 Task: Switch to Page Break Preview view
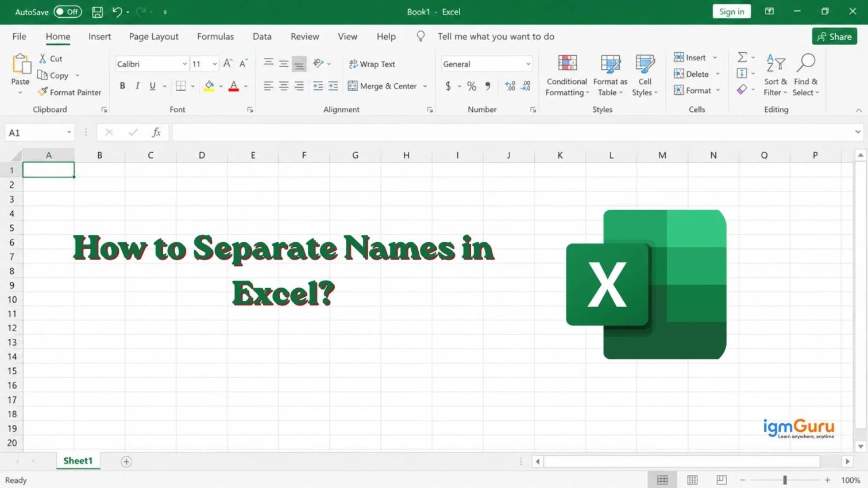[x=722, y=480]
